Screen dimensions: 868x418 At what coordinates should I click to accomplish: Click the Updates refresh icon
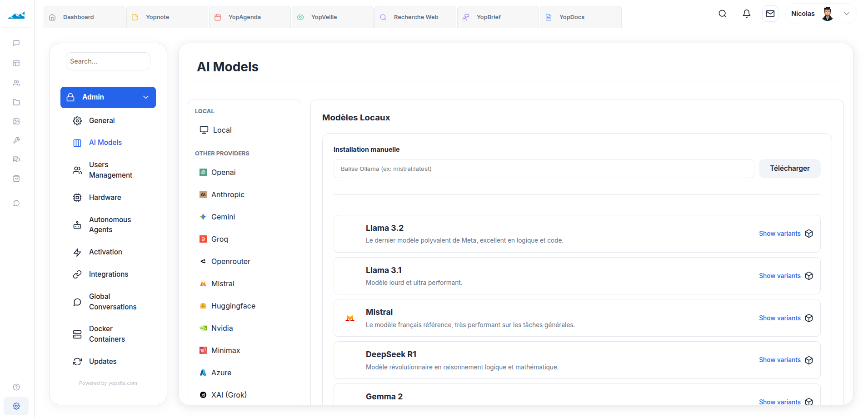click(77, 362)
